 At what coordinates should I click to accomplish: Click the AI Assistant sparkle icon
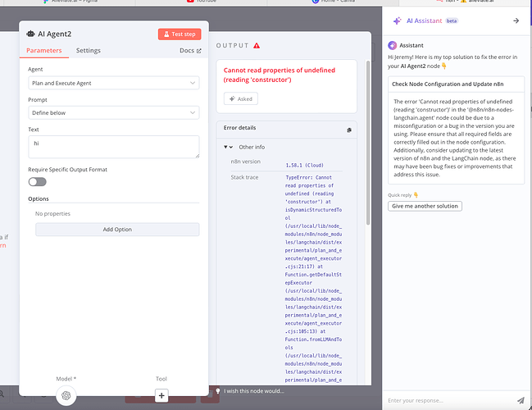pyautogui.click(x=397, y=20)
